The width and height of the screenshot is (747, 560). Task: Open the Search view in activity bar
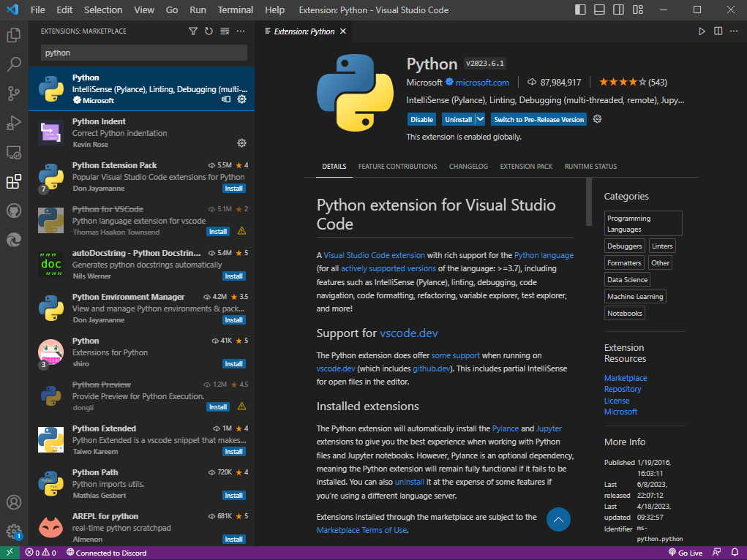14,64
